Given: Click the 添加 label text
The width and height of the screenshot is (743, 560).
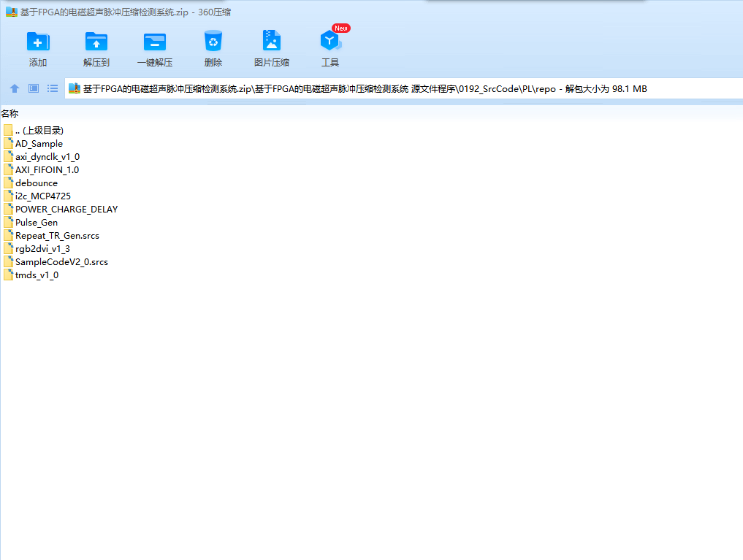Looking at the screenshot, I should click(x=38, y=63).
